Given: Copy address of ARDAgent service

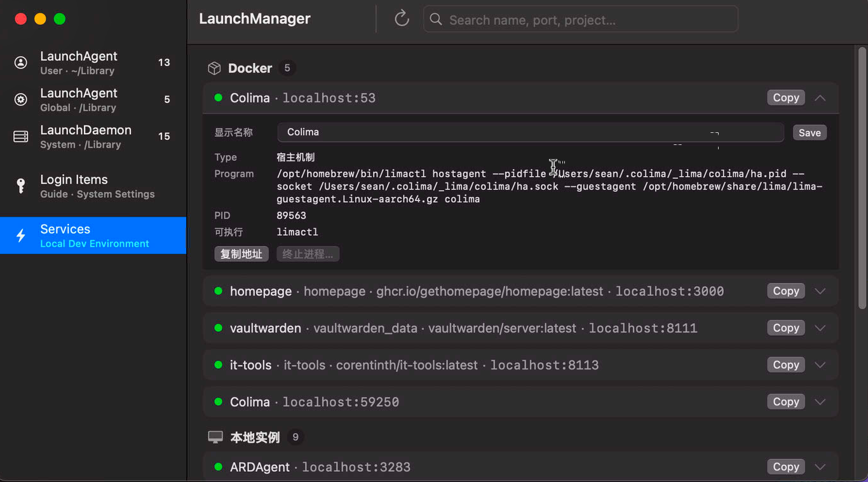Looking at the screenshot, I should (x=786, y=467).
